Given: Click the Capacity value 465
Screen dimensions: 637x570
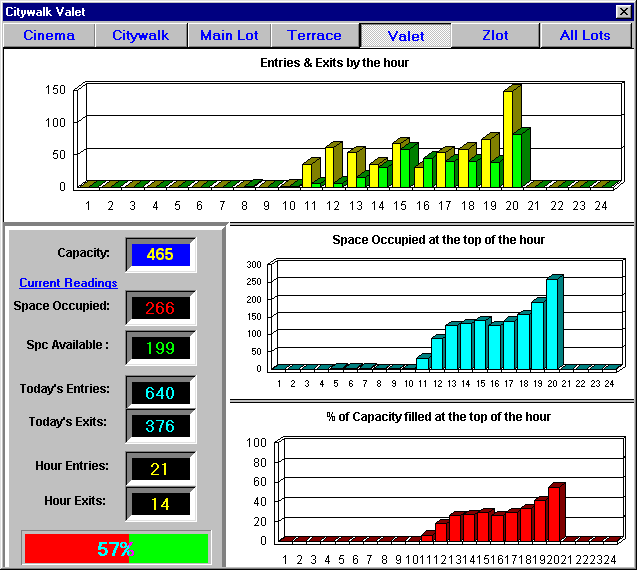Looking at the screenshot, I should point(160,255).
